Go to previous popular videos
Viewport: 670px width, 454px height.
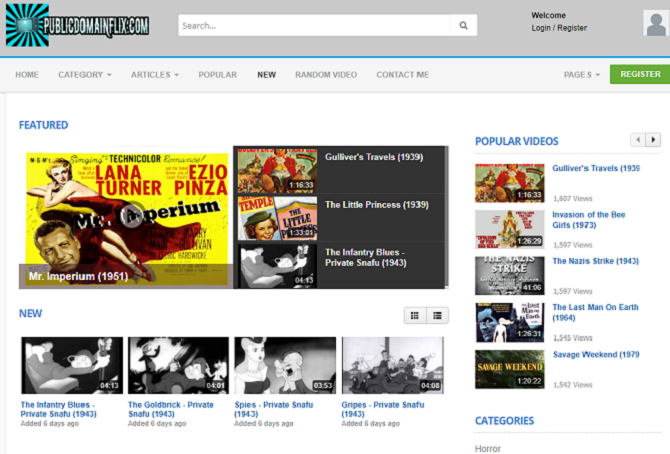(638, 140)
